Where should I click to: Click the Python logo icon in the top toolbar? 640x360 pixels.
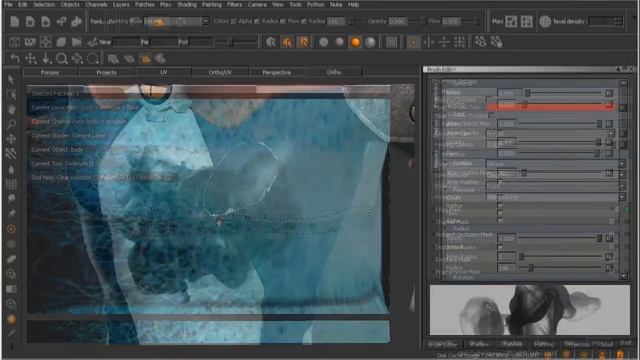76,21
